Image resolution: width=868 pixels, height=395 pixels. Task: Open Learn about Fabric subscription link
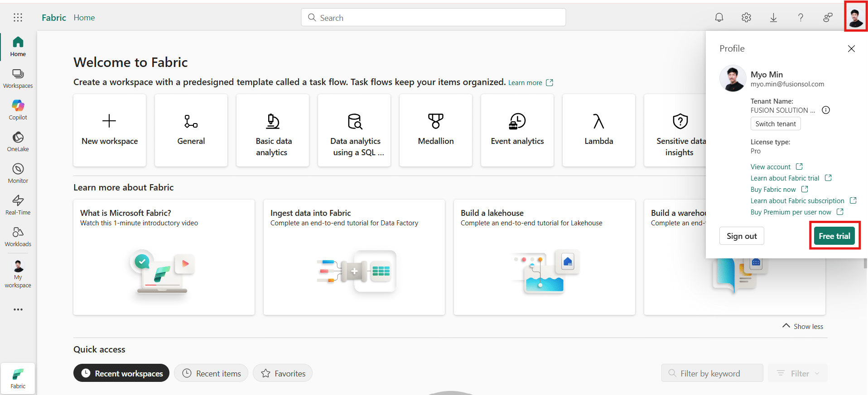803,200
